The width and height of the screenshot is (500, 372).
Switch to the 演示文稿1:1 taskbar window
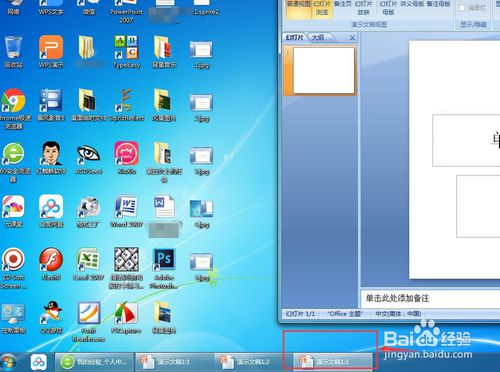pos(174,362)
